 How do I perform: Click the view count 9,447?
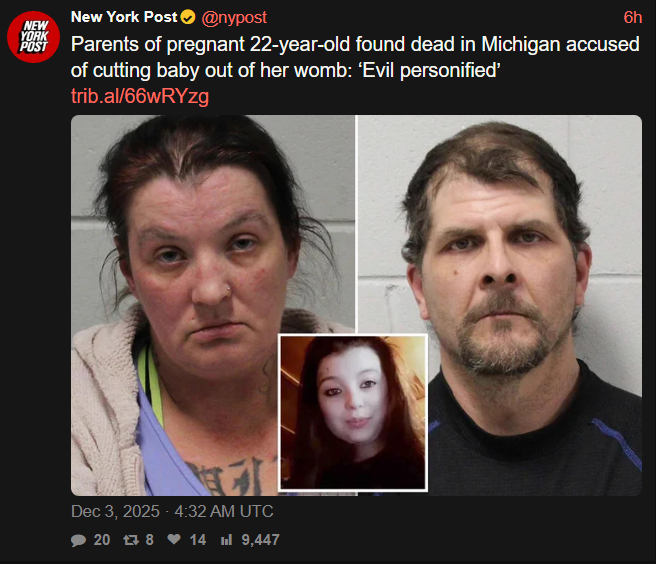coord(260,540)
